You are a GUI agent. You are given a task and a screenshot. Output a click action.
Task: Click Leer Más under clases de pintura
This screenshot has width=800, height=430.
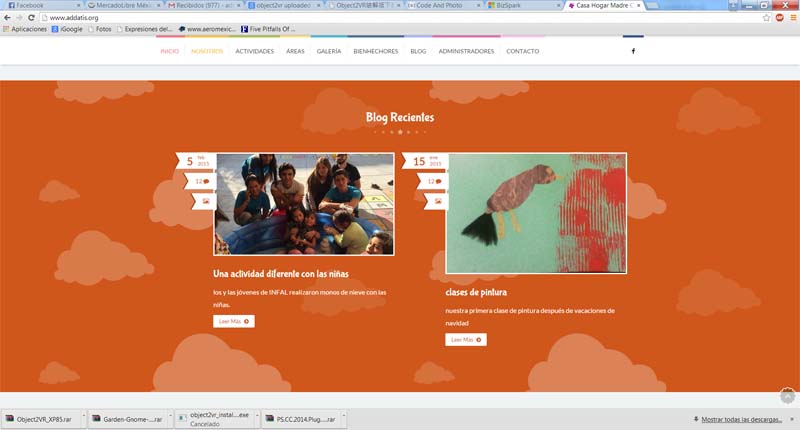[x=466, y=340]
